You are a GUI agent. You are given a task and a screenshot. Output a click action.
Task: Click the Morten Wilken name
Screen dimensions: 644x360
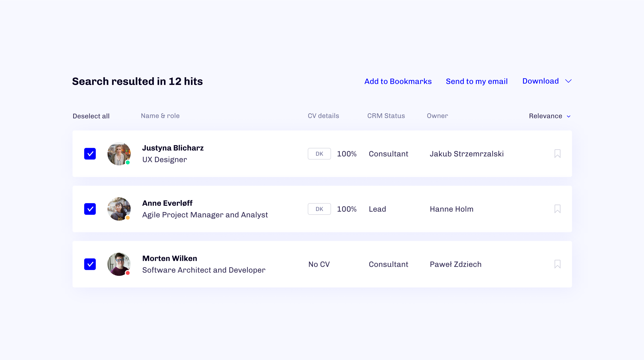(169, 258)
